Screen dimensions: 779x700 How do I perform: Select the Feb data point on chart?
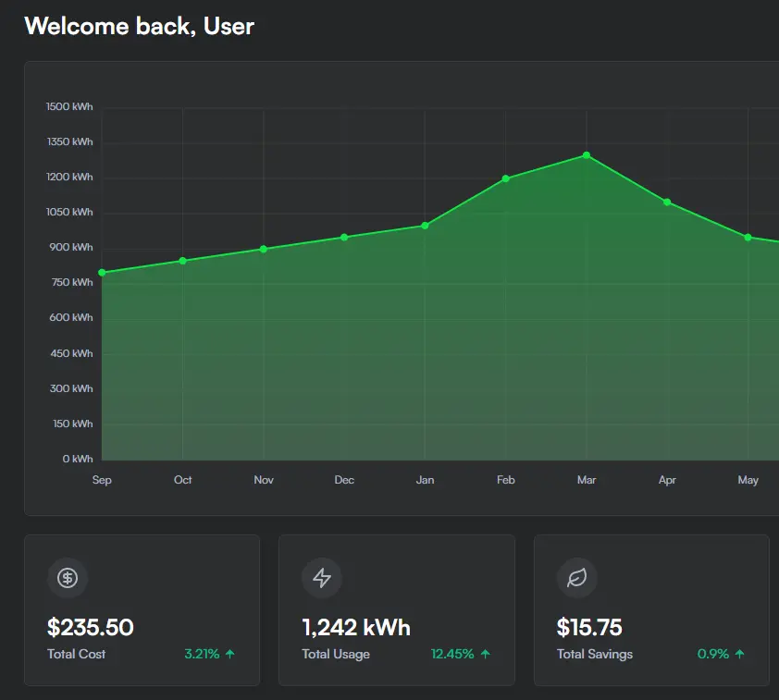coord(506,178)
